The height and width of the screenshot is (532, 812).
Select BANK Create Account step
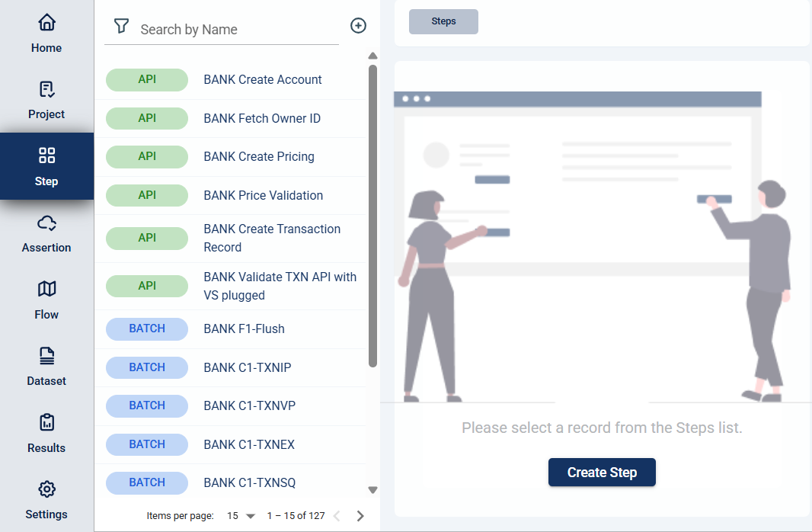263,80
